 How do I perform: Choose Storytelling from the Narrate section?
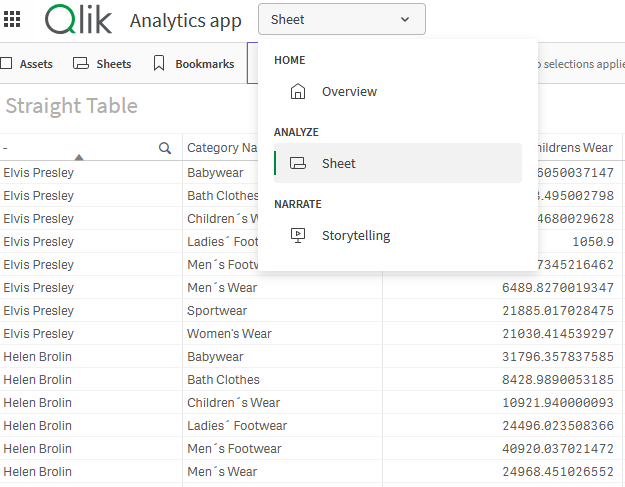[x=355, y=236]
